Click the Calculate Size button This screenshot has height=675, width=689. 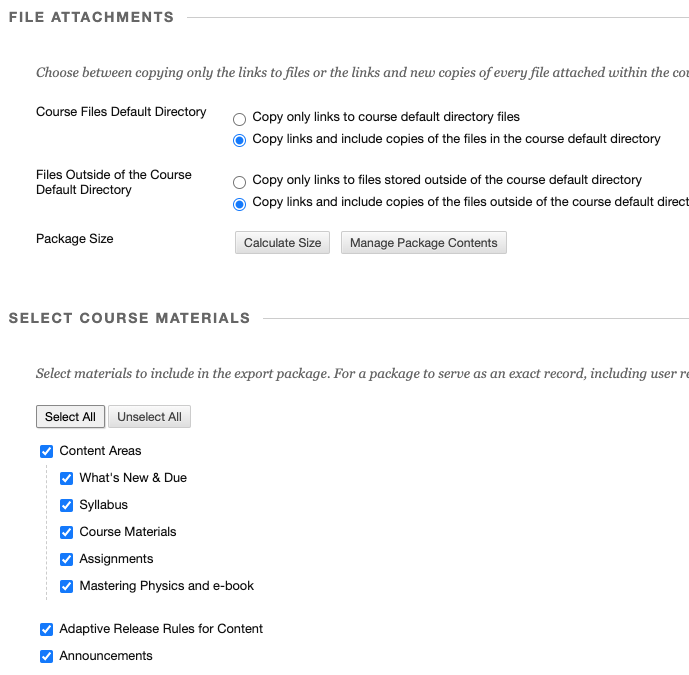click(x=283, y=243)
